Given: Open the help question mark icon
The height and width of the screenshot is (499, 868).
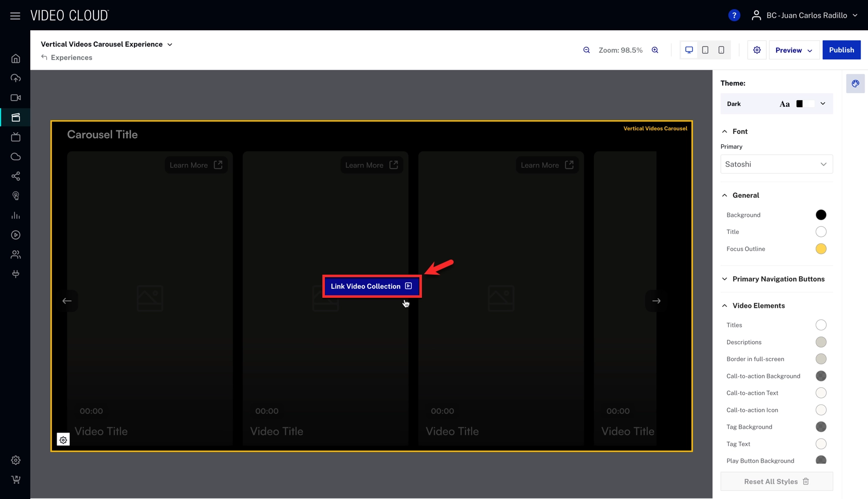Looking at the screenshot, I should [x=734, y=16].
